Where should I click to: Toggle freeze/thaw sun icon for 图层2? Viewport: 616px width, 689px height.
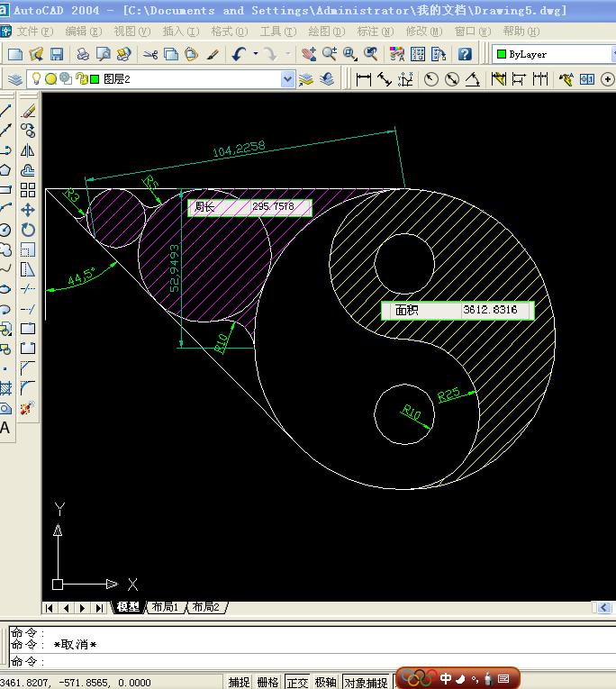pyautogui.click(x=51, y=79)
